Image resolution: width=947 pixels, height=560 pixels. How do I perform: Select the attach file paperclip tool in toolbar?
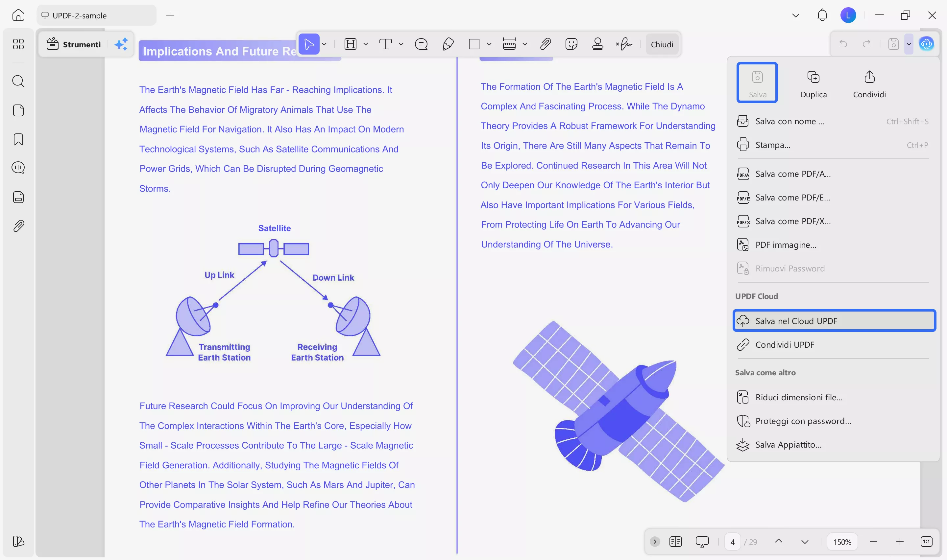pyautogui.click(x=545, y=44)
